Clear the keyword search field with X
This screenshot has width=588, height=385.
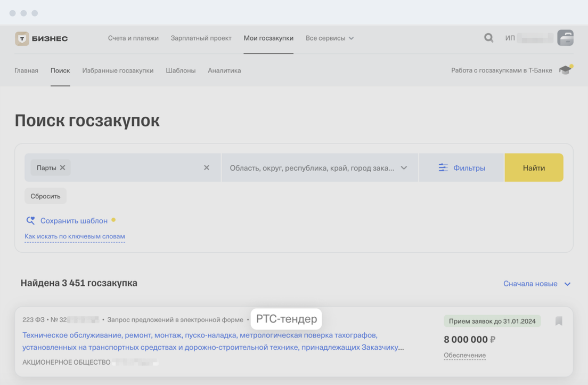click(207, 167)
